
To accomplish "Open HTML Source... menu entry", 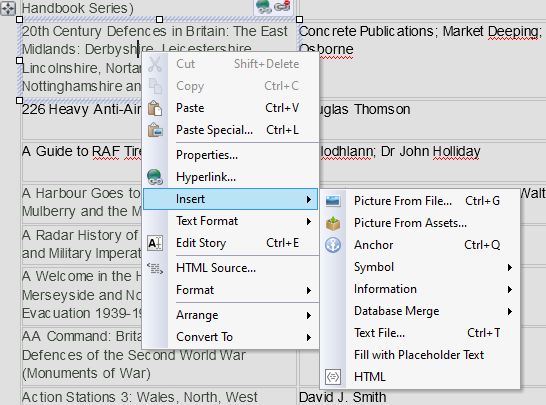I will [231, 268].
